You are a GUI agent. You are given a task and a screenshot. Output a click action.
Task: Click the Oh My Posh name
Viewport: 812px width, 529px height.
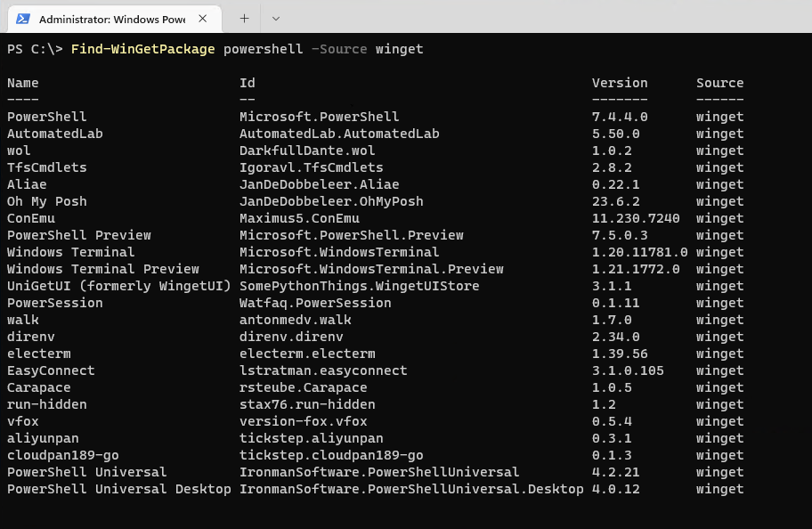point(47,201)
